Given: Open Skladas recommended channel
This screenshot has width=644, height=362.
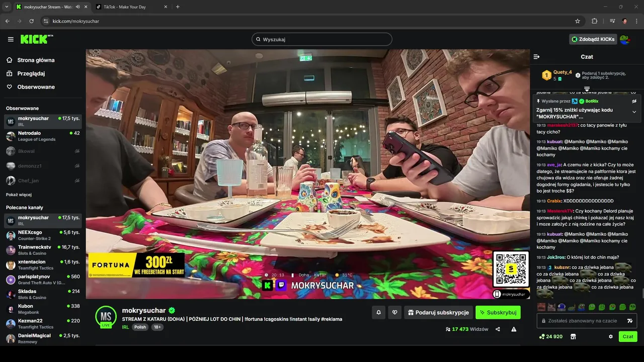Looking at the screenshot, I should coord(43,294).
